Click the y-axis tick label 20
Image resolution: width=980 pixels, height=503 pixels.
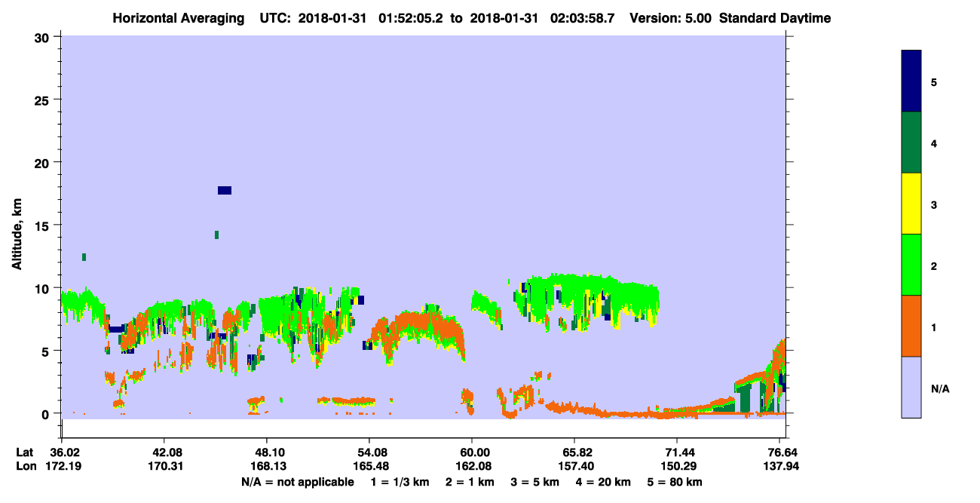[x=43, y=162]
